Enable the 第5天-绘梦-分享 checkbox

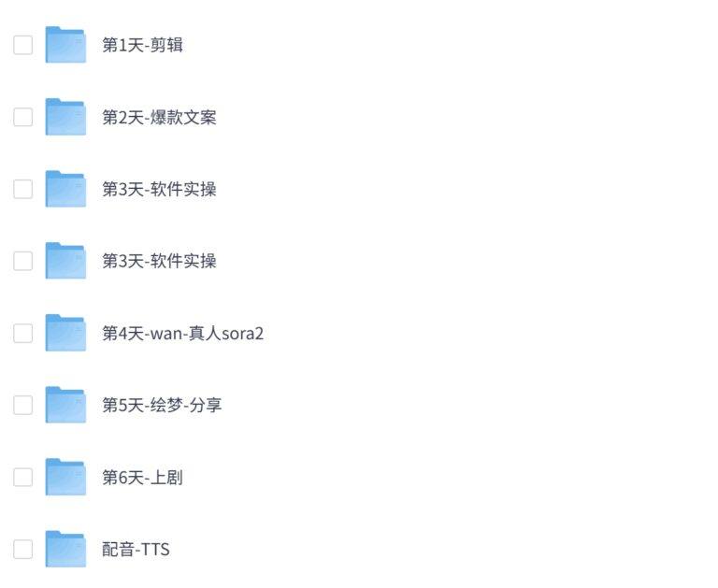pyautogui.click(x=22, y=405)
